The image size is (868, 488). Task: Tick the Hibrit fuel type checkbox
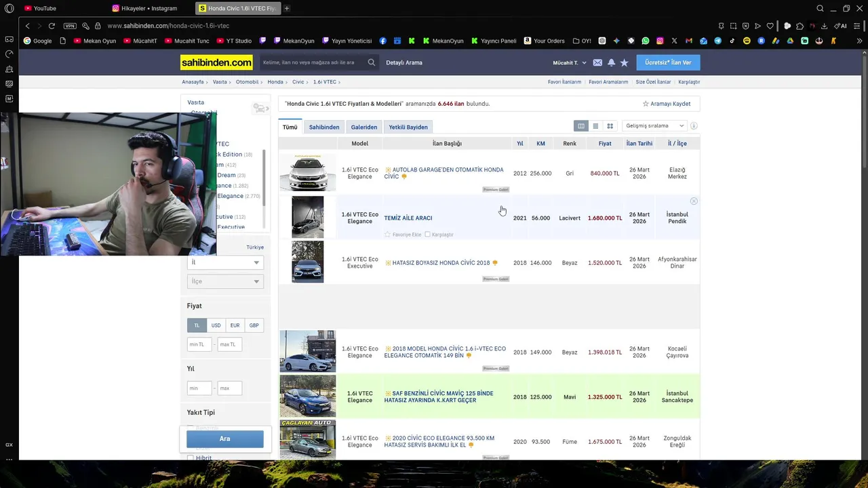coord(191,458)
